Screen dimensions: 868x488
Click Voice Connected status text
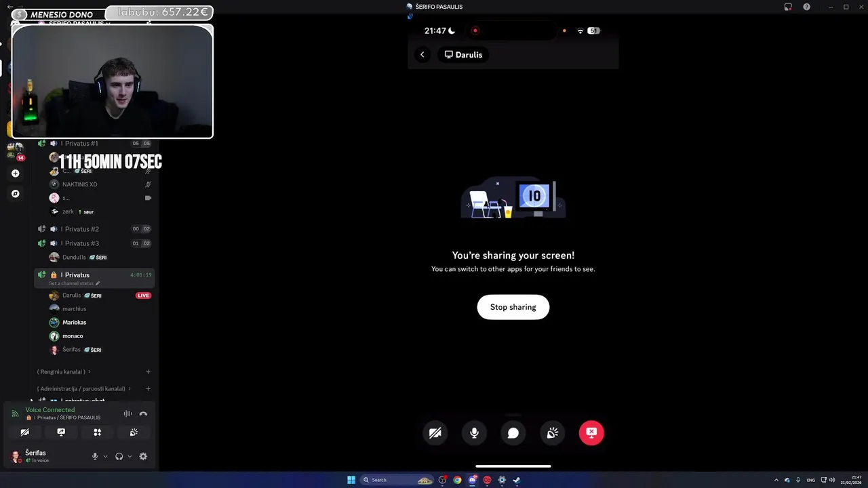click(50, 409)
